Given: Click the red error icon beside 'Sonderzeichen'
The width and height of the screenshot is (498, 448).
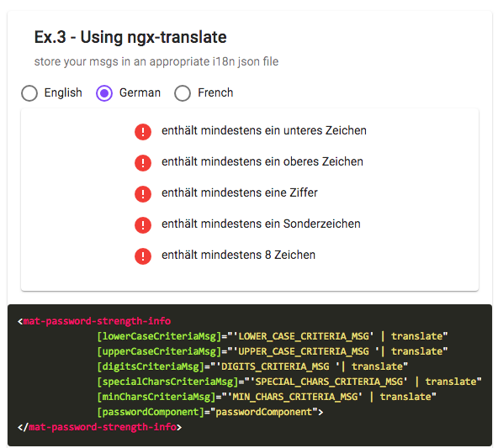Looking at the screenshot, I should (x=143, y=225).
